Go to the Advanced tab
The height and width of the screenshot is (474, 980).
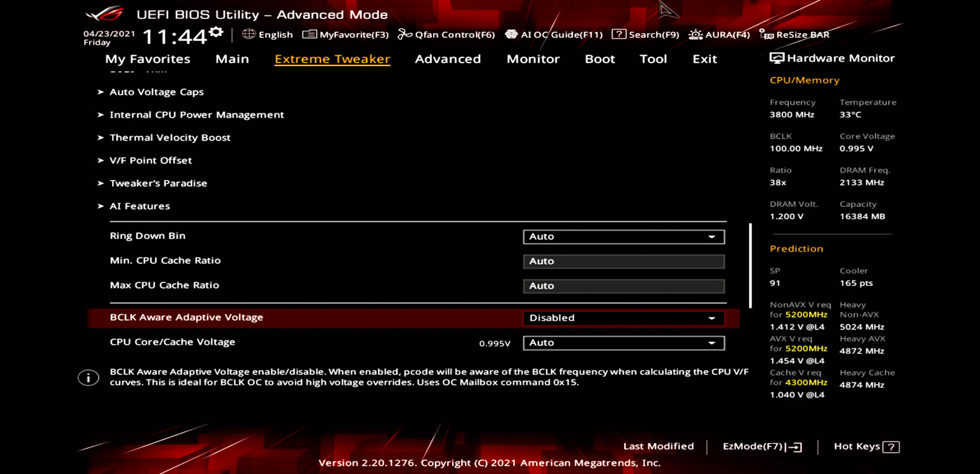(x=448, y=59)
